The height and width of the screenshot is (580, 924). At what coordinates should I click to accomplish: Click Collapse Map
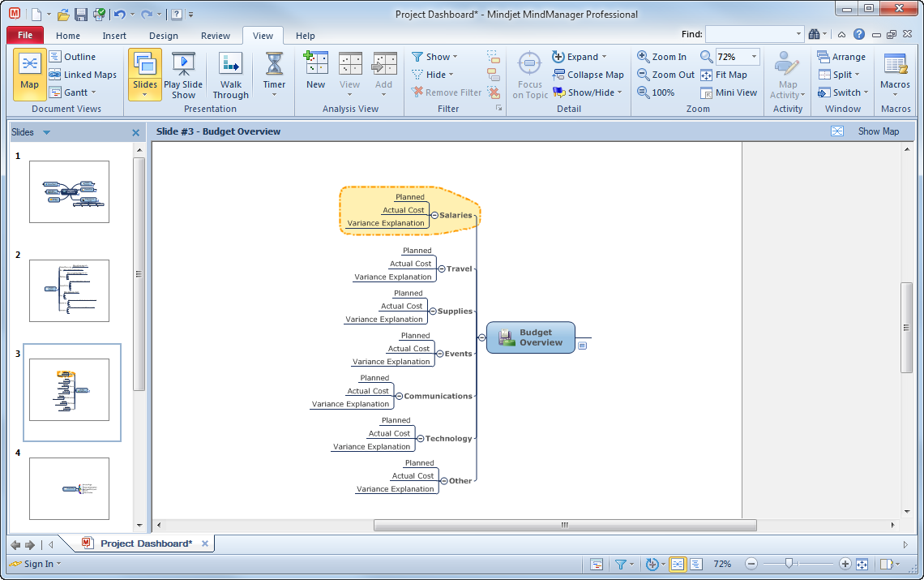[588, 75]
